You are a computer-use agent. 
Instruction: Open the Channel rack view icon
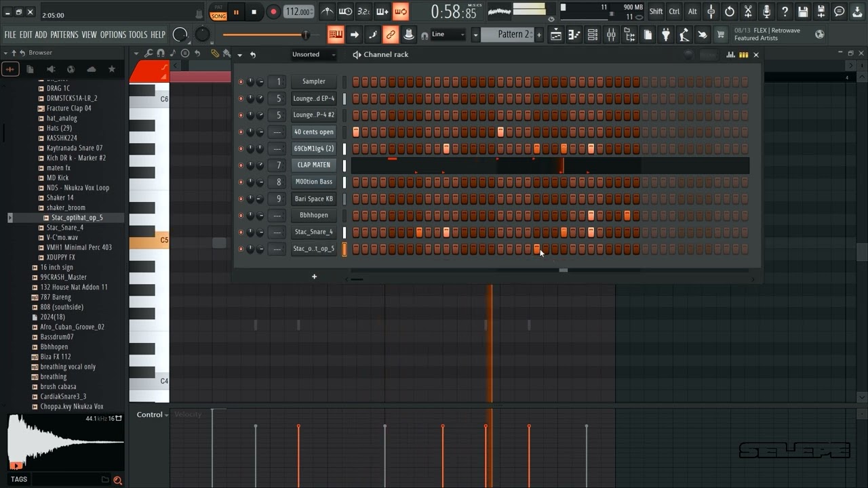pyautogui.click(x=593, y=35)
